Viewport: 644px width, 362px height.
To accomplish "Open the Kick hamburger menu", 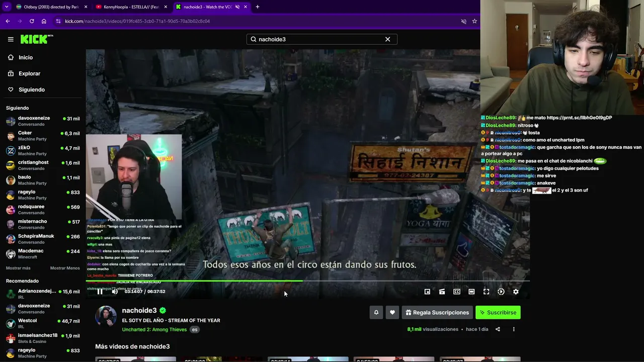I will (11, 39).
